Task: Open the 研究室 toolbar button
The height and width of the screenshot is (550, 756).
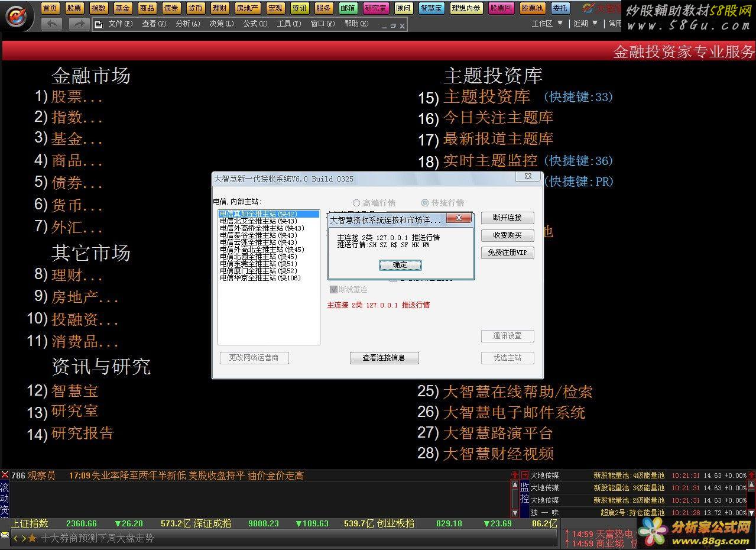Action: [376, 8]
